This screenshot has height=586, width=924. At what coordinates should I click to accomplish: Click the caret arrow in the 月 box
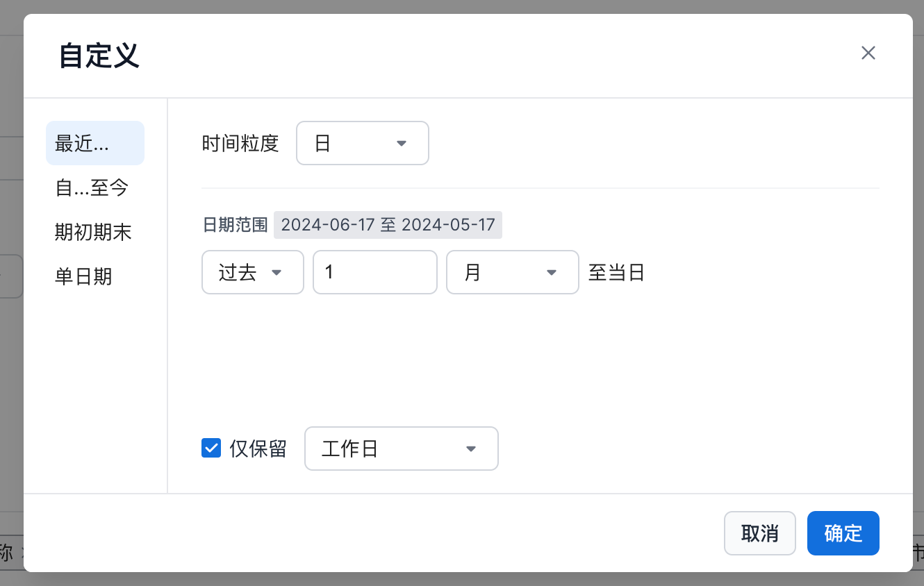tap(552, 273)
